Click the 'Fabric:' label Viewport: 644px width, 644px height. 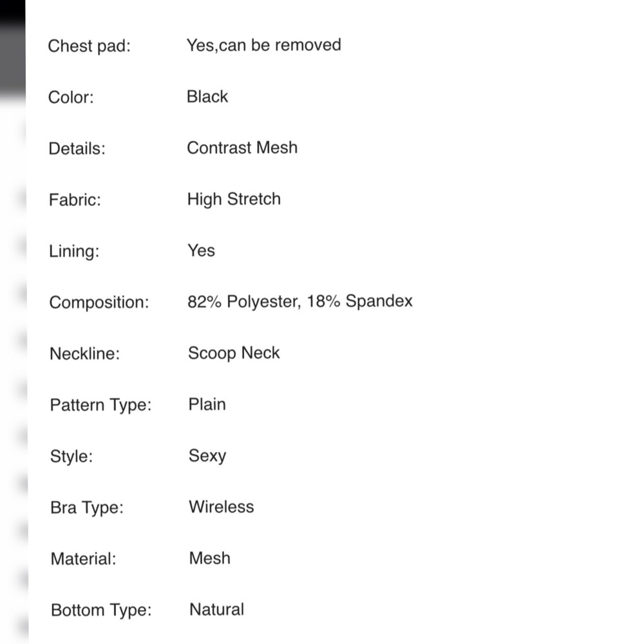(75, 200)
